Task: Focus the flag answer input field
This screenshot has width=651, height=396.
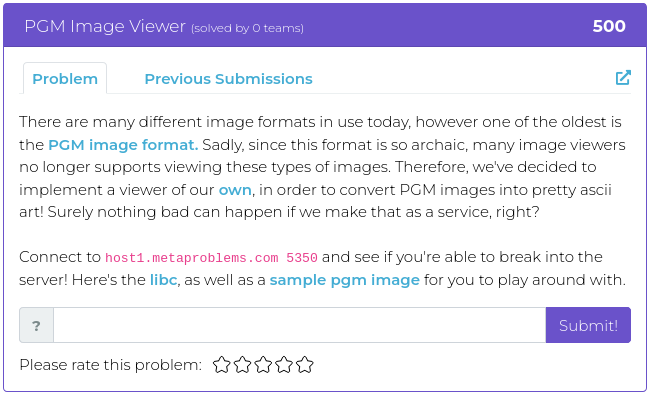Action: (x=300, y=325)
